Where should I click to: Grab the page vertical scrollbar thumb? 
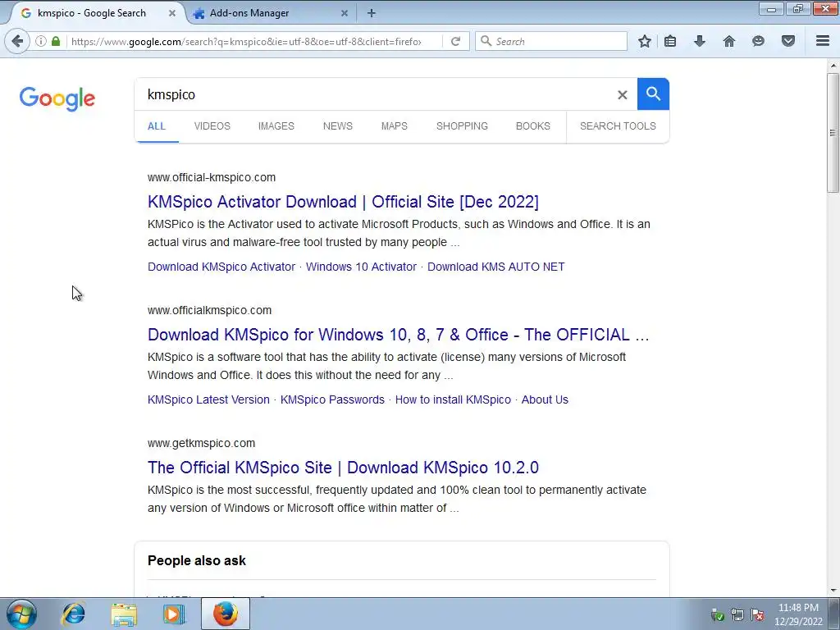pos(833,132)
